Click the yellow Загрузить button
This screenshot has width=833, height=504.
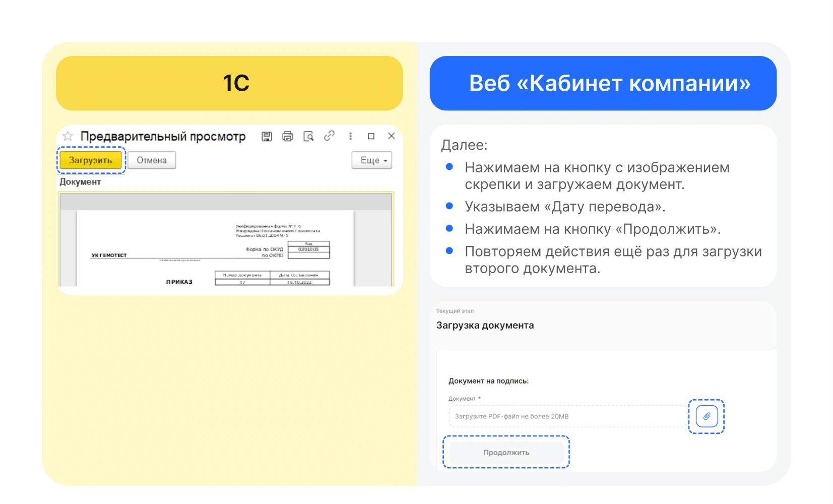pyautogui.click(x=91, y=160)
